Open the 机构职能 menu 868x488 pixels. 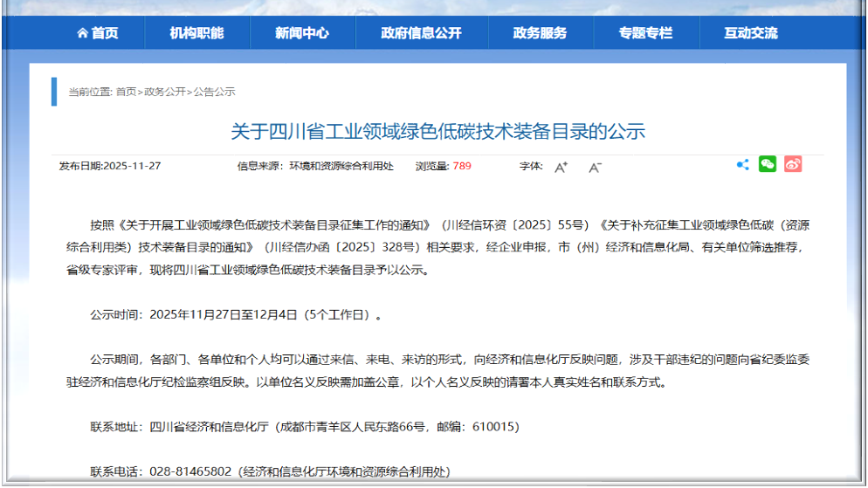click(196, 33)
